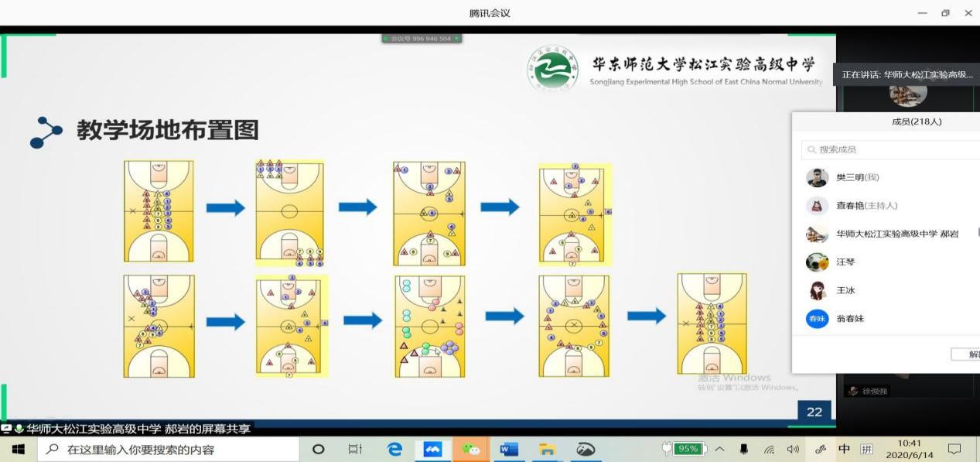Screen dimensions: 980x462
Task: Click 王冰's avatar
Action: (x=817, y=290)
